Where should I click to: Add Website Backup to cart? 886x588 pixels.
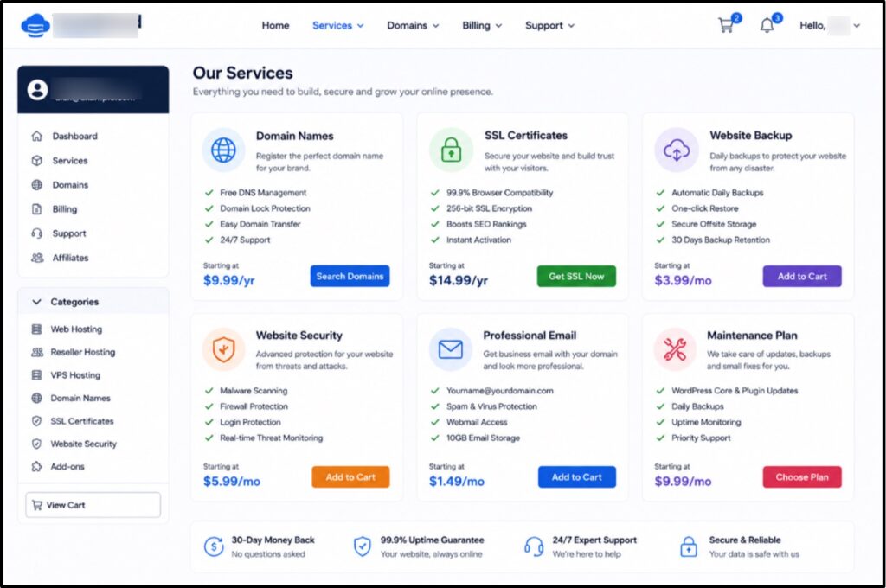point(802,276)
